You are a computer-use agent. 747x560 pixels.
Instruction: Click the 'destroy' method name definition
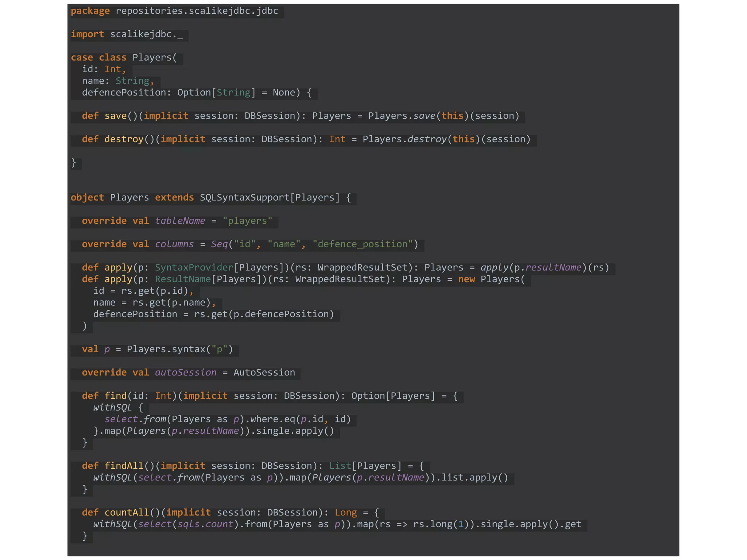pyautogui.click(x=124, y=139)
